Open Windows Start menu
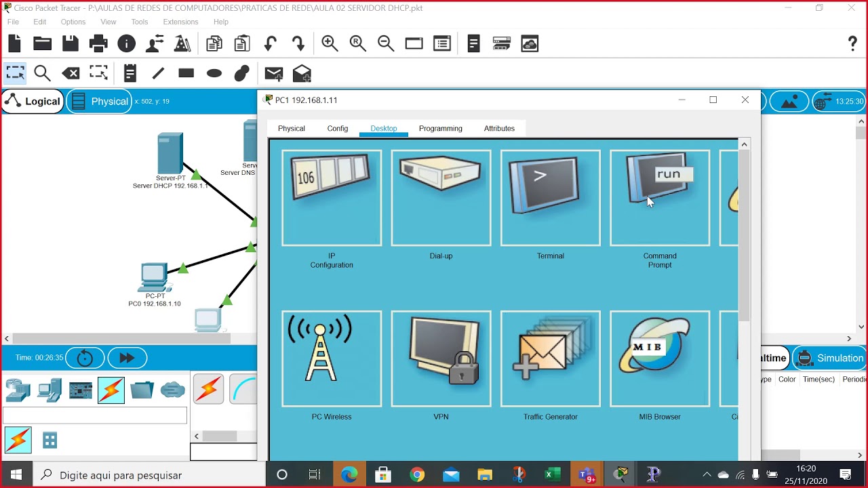 (16, 474)
